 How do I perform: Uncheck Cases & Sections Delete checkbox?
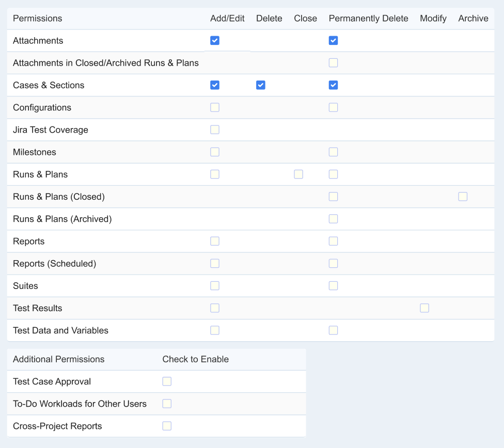(x=261, y=85)
